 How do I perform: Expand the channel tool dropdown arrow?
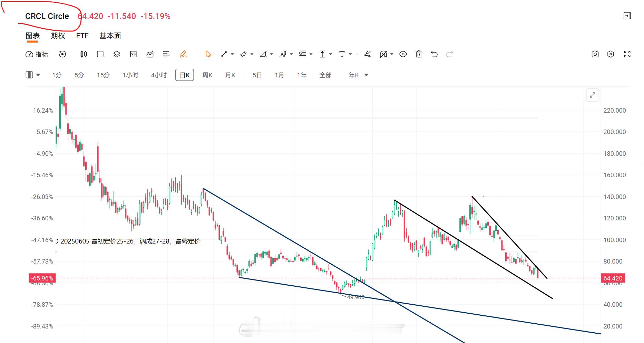252,54
